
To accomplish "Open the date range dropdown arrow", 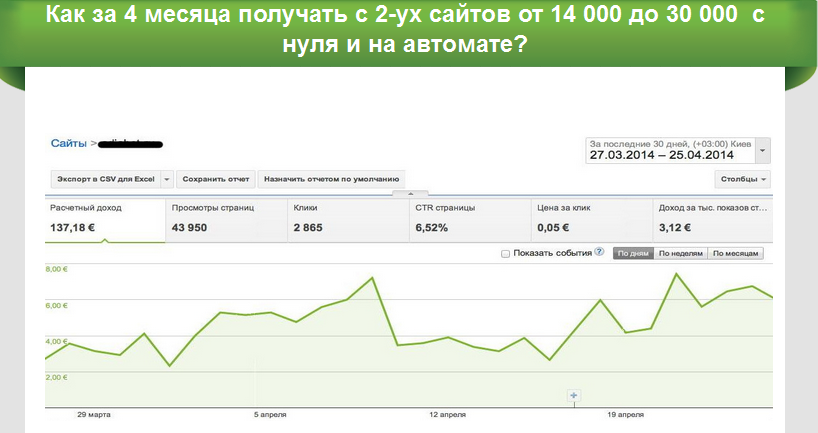I will point(764,150).
